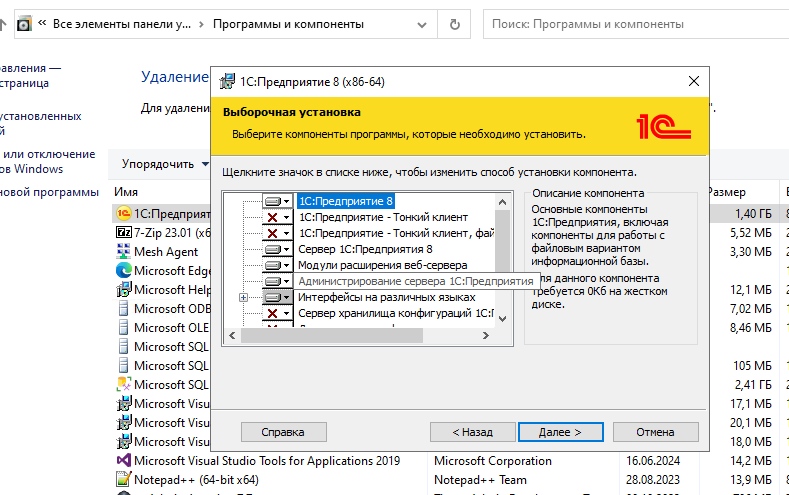
Task: Select Сервер хранилища конфигураций component
Action: click(396, 313)
